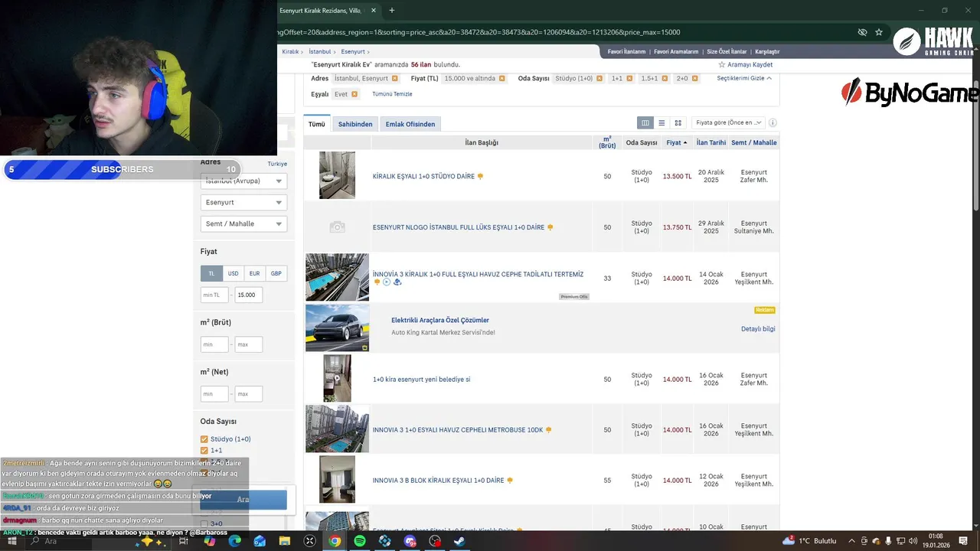Open 1+0 kira esenyurt yeni belediye listing
The image size is (980, 551).
pos(421,380)
